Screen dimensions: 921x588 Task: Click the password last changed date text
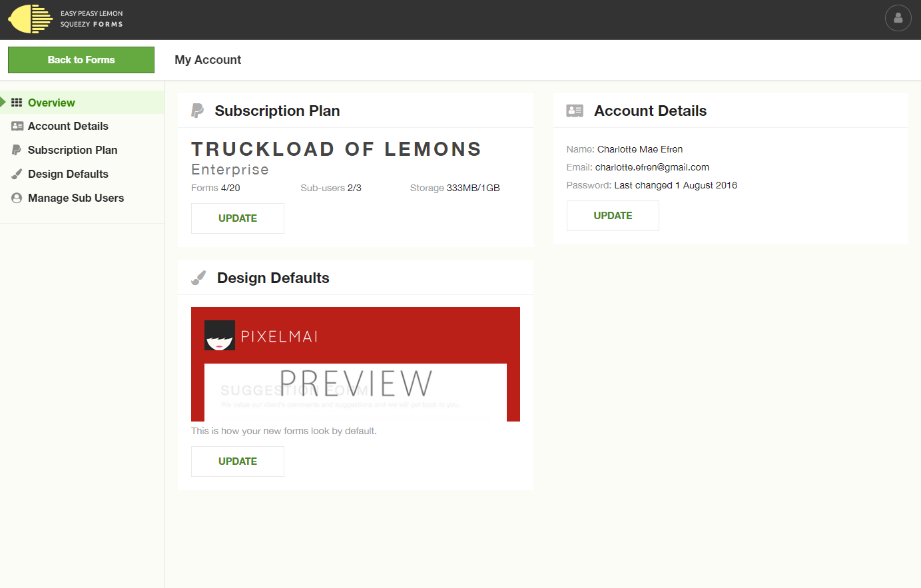click(x=675, y=185)
